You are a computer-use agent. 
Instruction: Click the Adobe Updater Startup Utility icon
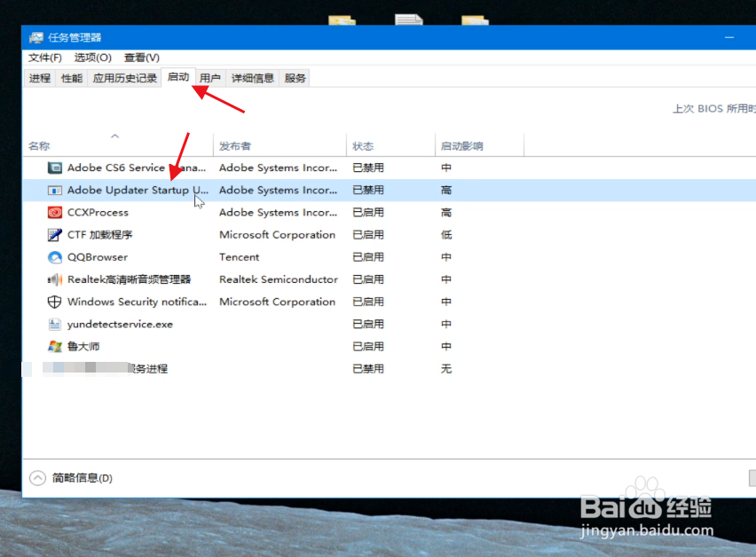[x=55, y=191]
